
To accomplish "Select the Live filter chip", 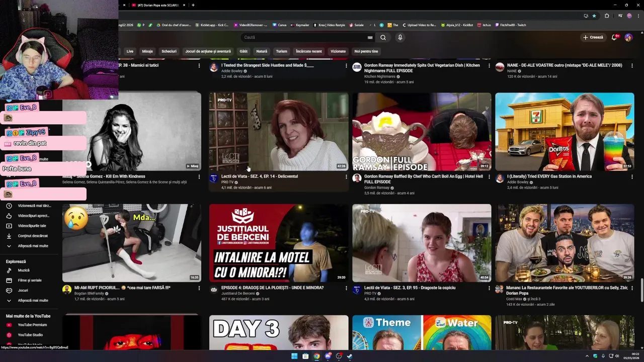I will click(x=130, y=51).
